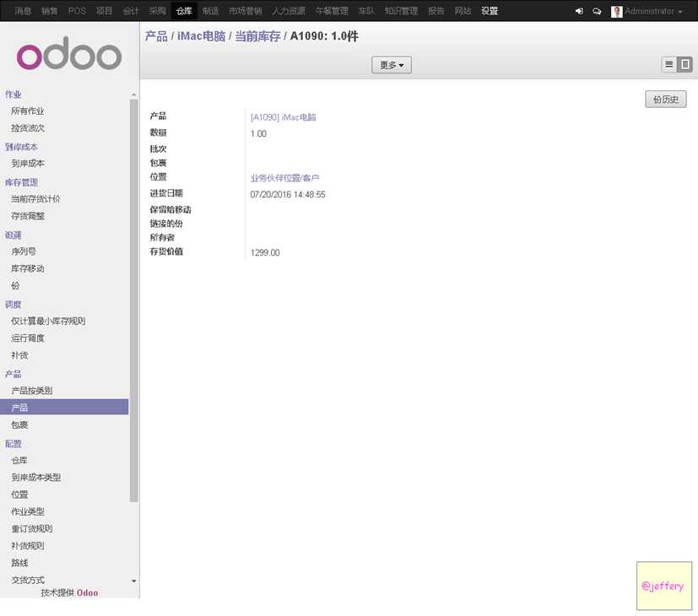Open 运行调度 in sidebar
This screenshot has height=616, width=698.
point(28,338)
